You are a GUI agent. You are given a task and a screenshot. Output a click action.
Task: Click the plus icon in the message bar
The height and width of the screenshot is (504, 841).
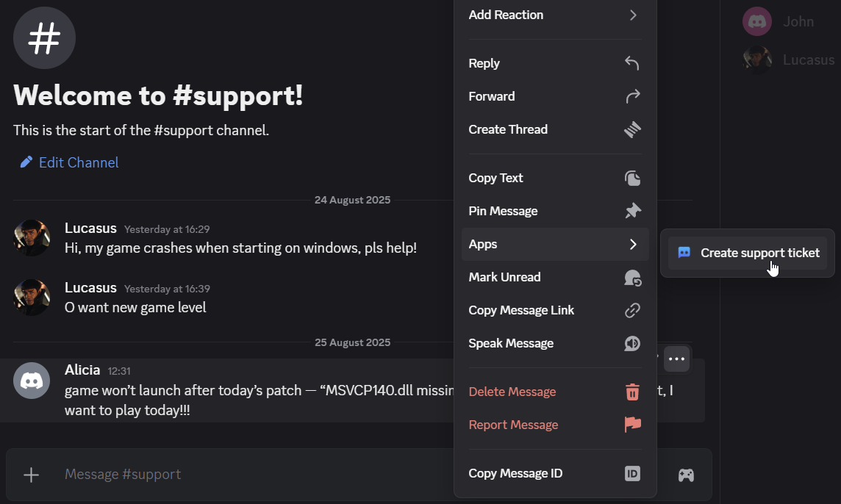[x=31, y=475]
